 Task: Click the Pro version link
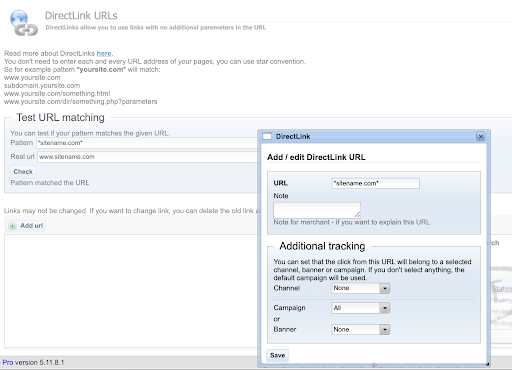[x=8, y=362]
